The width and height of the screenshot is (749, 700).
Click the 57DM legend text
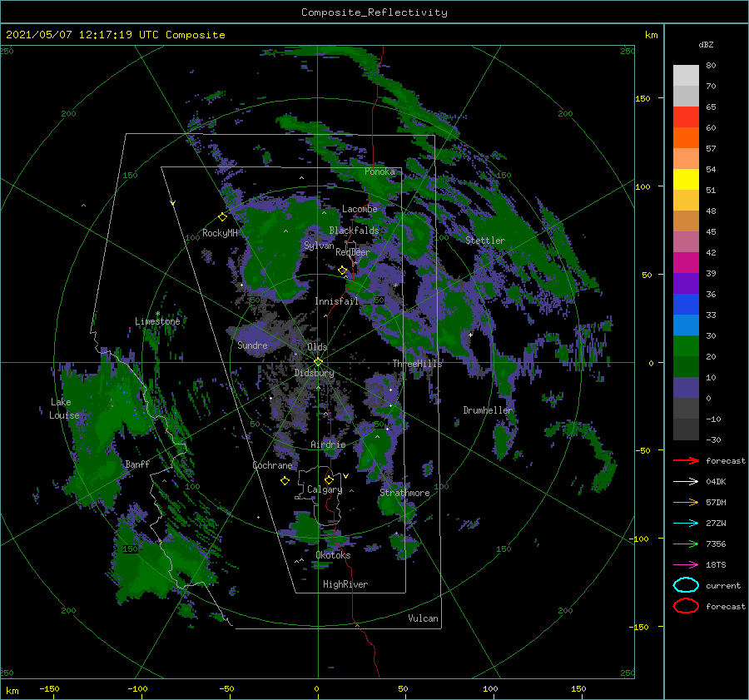click(716, 502)
